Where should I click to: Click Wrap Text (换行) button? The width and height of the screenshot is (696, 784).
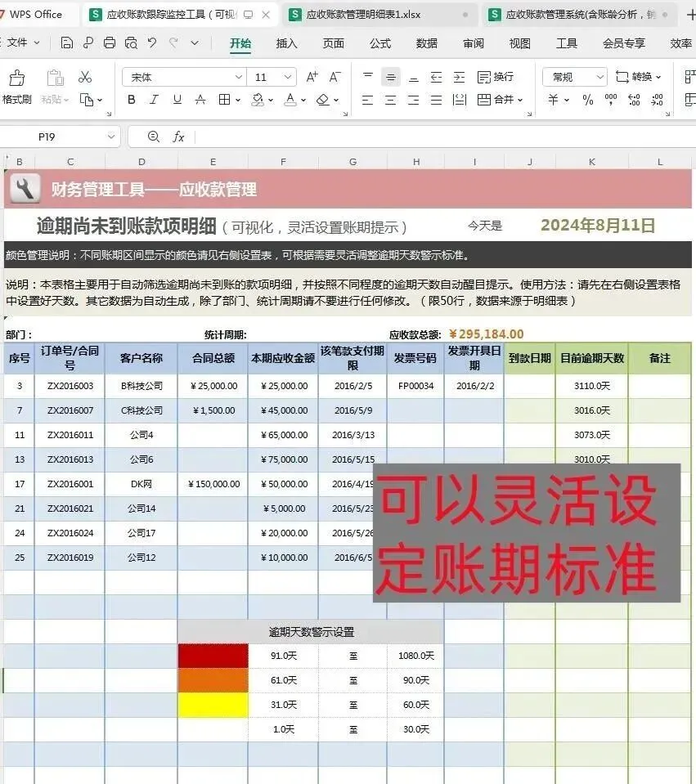click(496, 77)
